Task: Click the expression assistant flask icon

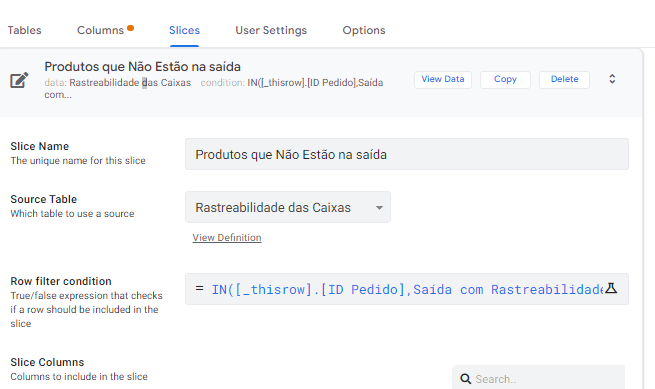Action: pos(611,288)
